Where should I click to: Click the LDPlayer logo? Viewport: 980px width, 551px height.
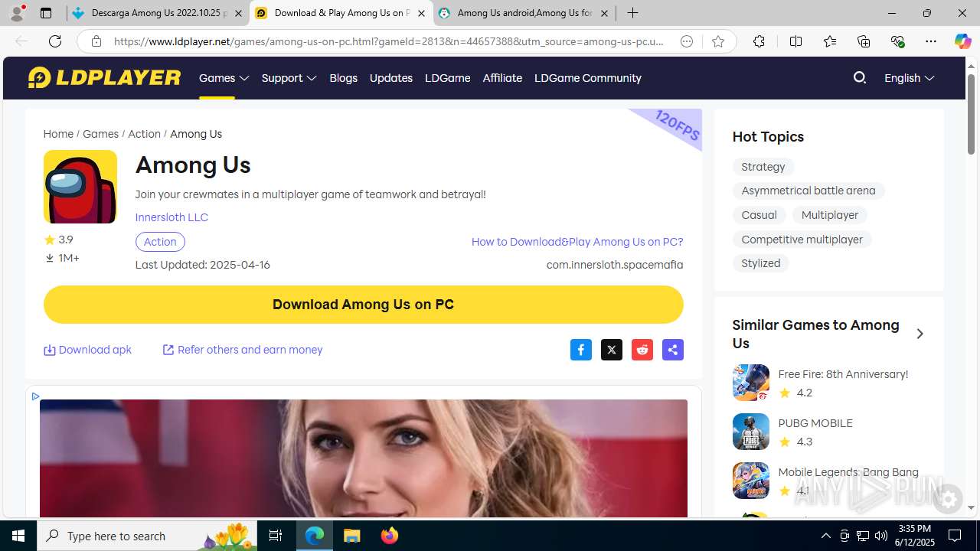coord(104,77)
